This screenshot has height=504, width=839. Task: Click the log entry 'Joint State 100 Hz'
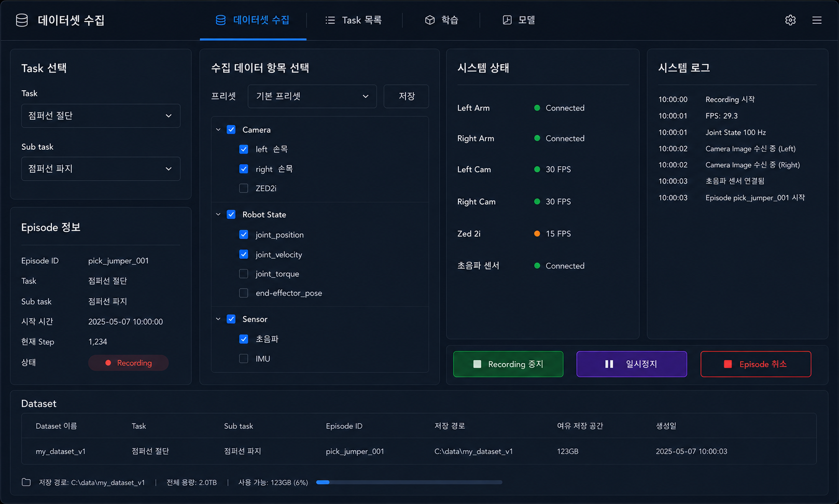pyautogui.click(x=735, y=133)
